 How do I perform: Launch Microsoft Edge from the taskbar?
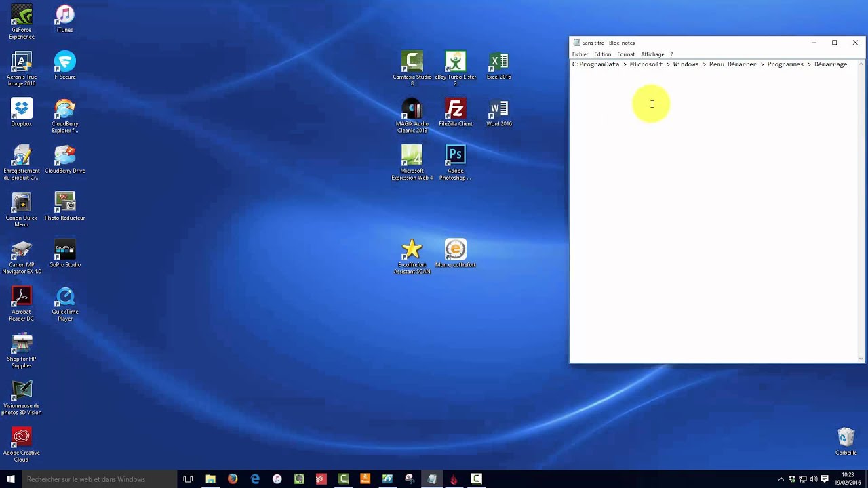255,479
